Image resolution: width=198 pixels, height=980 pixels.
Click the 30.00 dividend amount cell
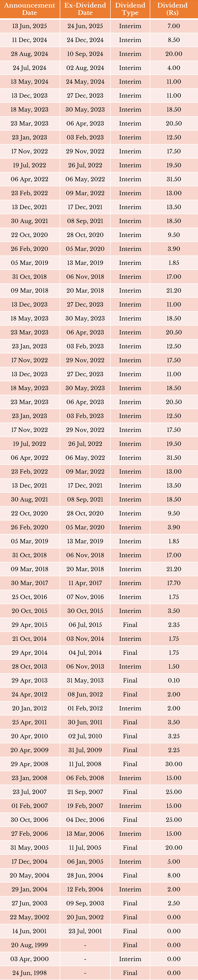click(174, 764)
